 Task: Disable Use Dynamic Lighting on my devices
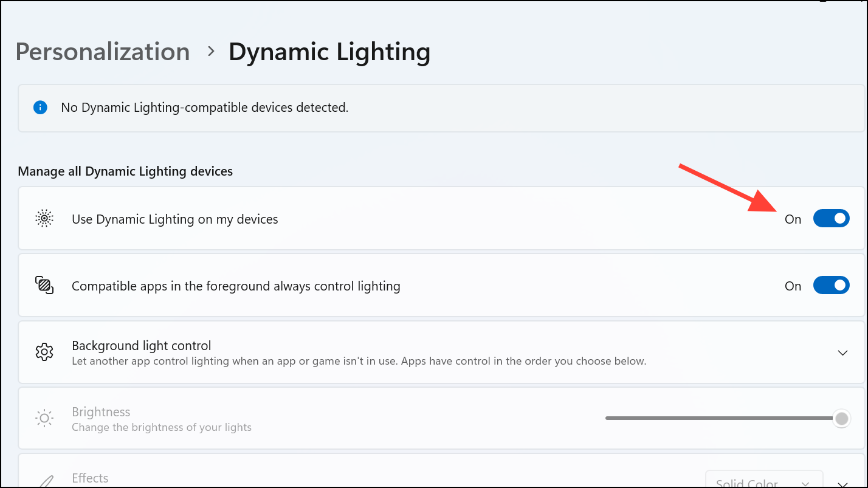click(x=831, y=219)
